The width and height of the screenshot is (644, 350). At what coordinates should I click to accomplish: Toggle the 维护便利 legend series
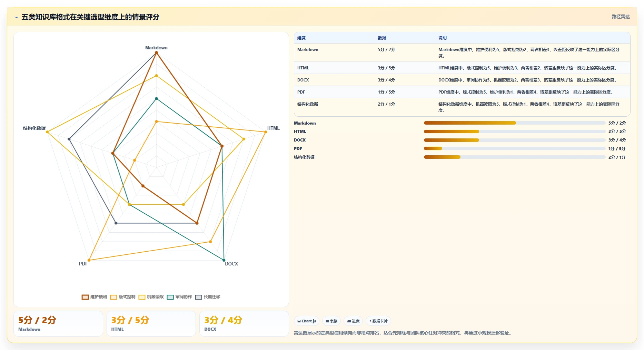94,297
